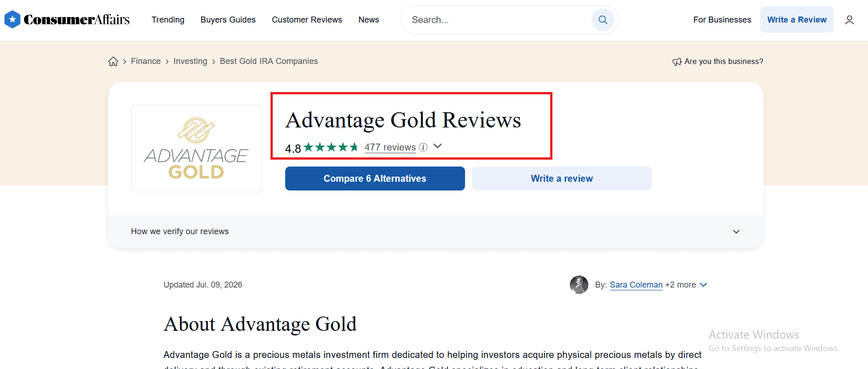Expand the rating breakdown chevron

click(437, 146)
